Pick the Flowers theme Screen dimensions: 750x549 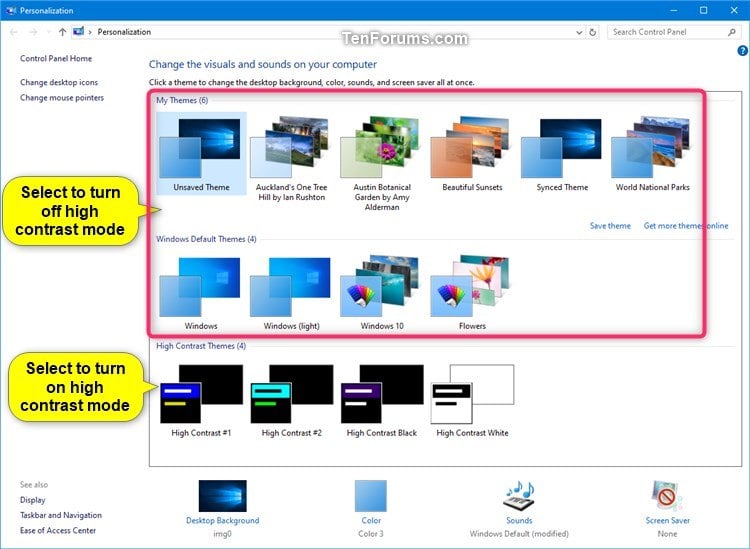[x=472, y=293]
